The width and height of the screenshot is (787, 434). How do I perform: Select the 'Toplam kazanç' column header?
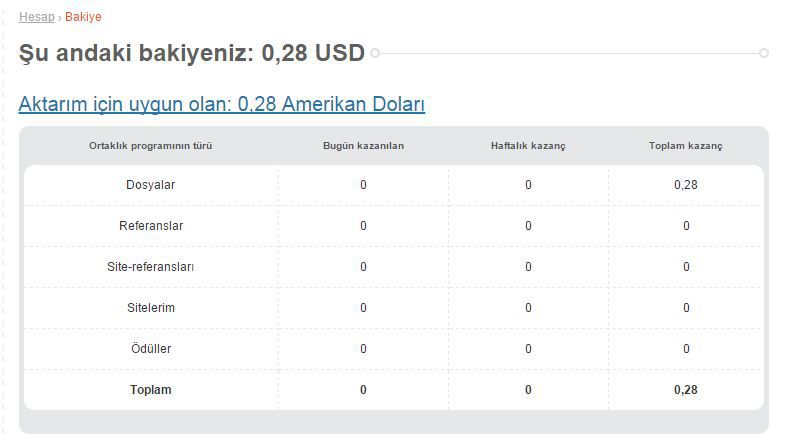[686, 146]
